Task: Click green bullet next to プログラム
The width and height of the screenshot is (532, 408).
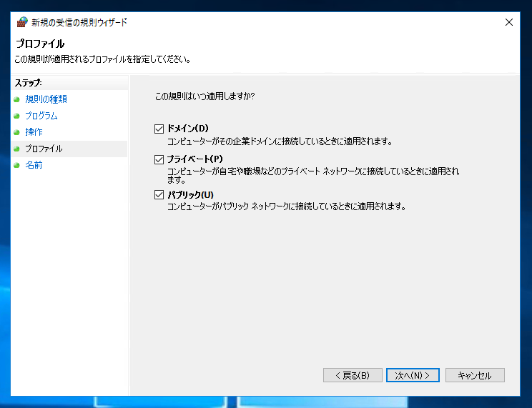Action: click(x=16, y=116)
